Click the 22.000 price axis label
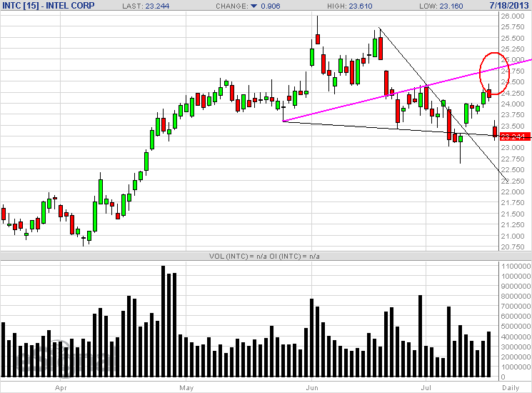The image size is (532, 393). pyautogui.click(x=513, y=192)
